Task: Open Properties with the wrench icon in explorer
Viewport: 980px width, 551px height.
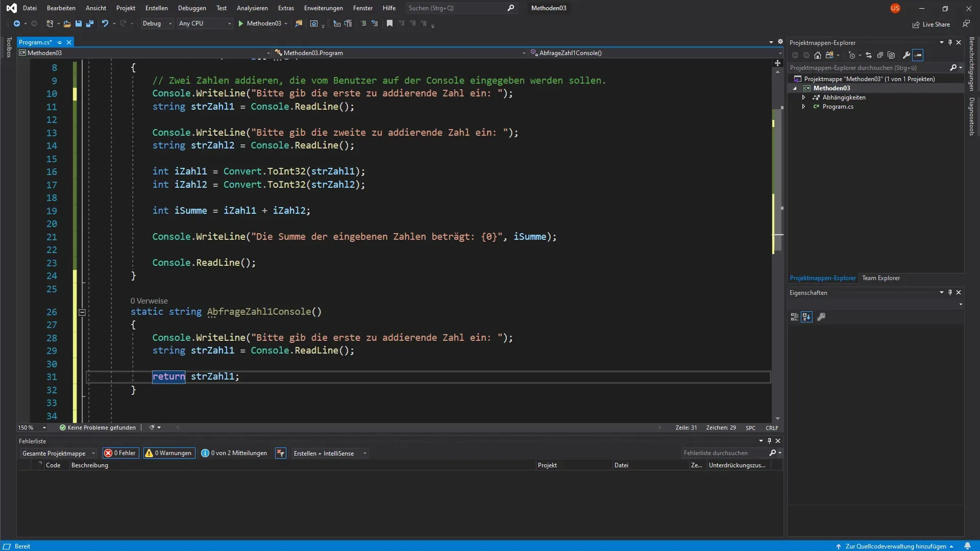Action: click(x=906, y=55)
